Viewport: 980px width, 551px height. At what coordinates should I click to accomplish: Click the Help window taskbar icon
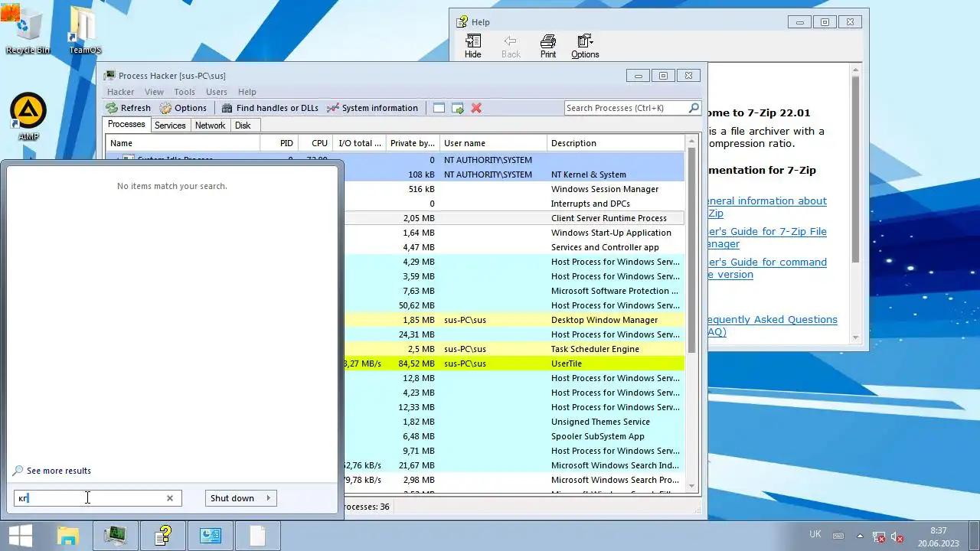162,536
